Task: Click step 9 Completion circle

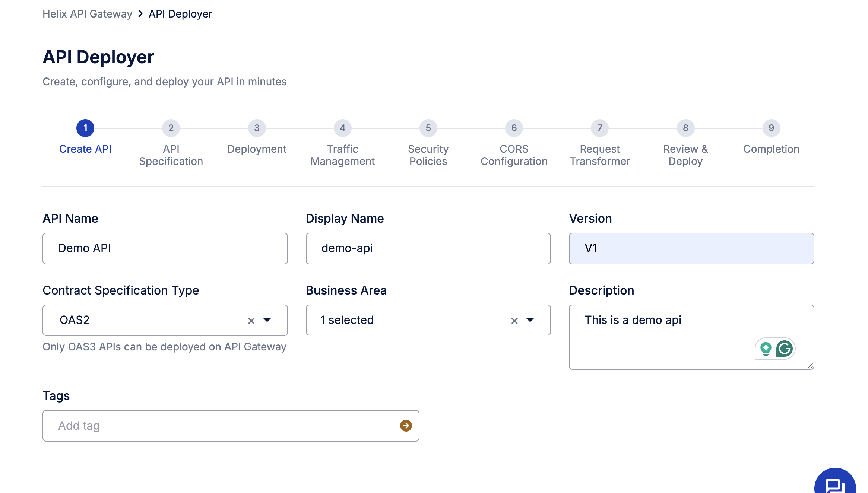Action: pos(771,128)
